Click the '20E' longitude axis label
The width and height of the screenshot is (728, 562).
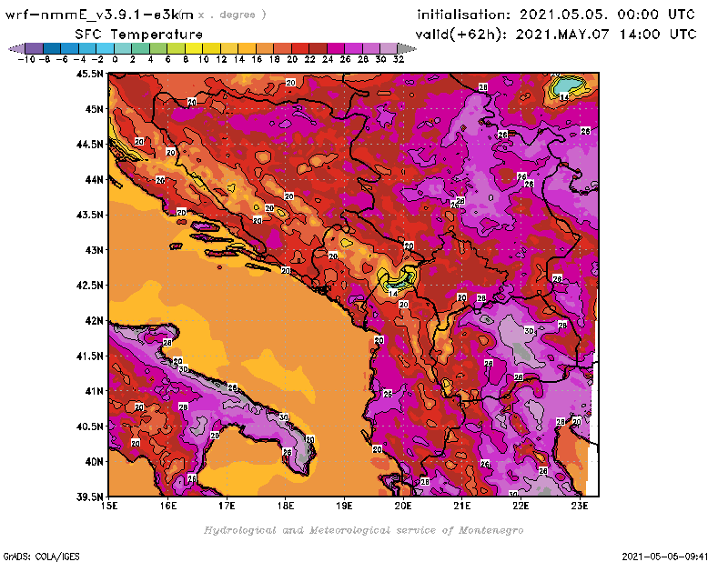403,506
